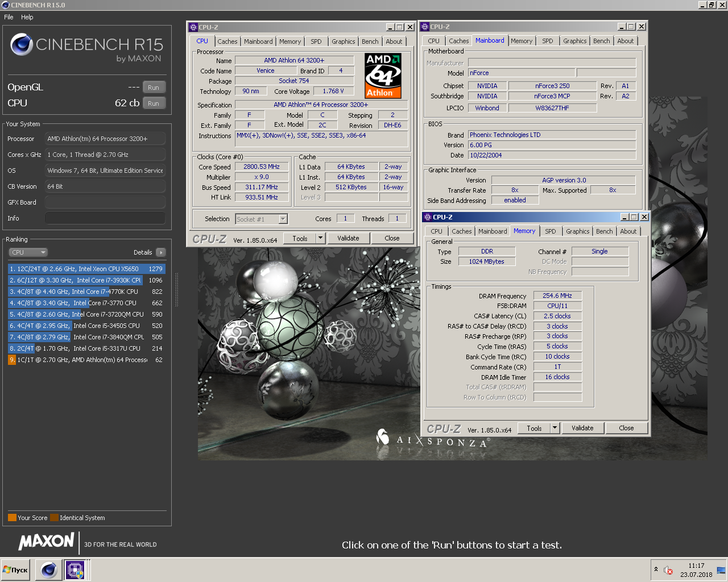This screenshot has width=728, height=582.
Task: Show hidden icons in the system tray
Action: (656, 569)
